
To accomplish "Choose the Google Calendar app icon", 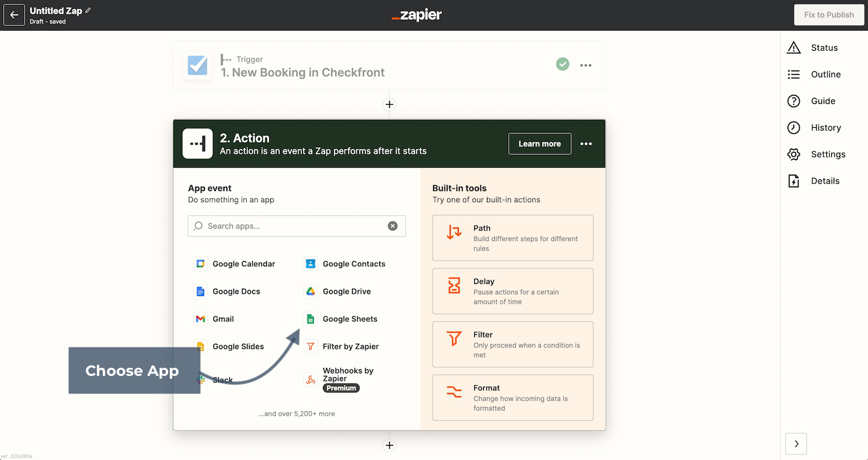I will (200, 264).
